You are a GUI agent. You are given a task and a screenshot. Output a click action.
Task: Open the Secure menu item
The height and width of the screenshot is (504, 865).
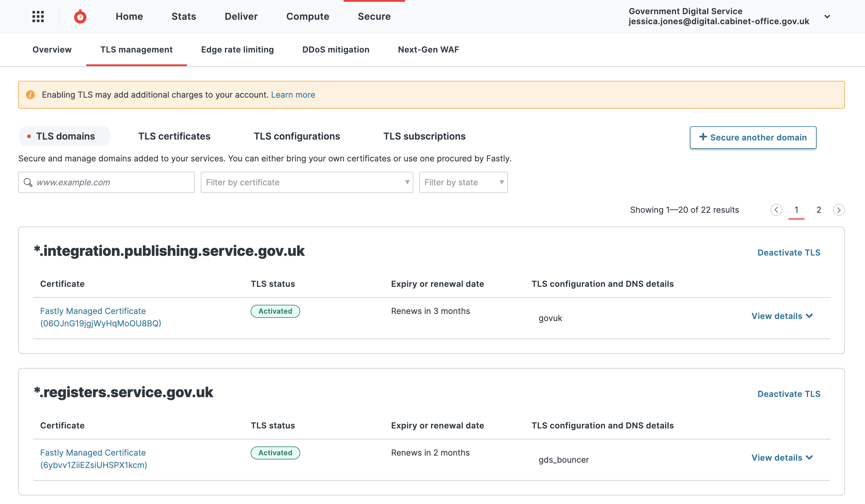[x=374, y=17]
